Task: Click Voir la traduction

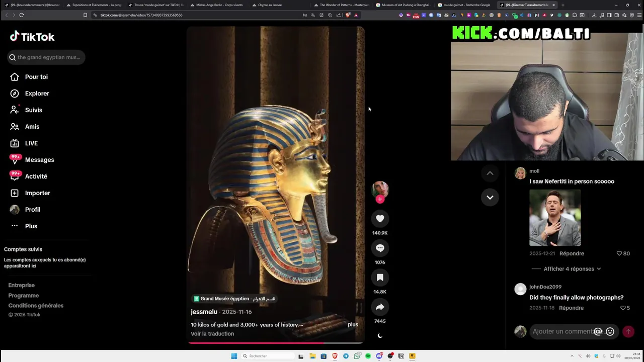Action: [x=212, y=334]
